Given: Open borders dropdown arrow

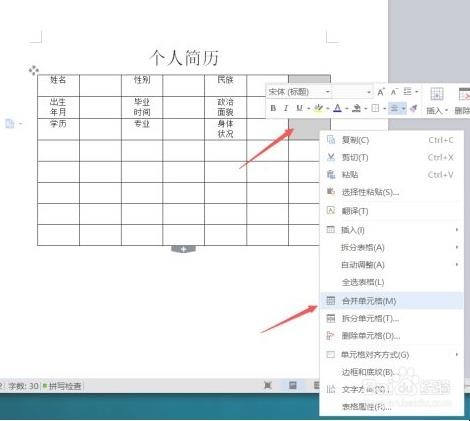Looking at the screenshot, I should point(384,108).
